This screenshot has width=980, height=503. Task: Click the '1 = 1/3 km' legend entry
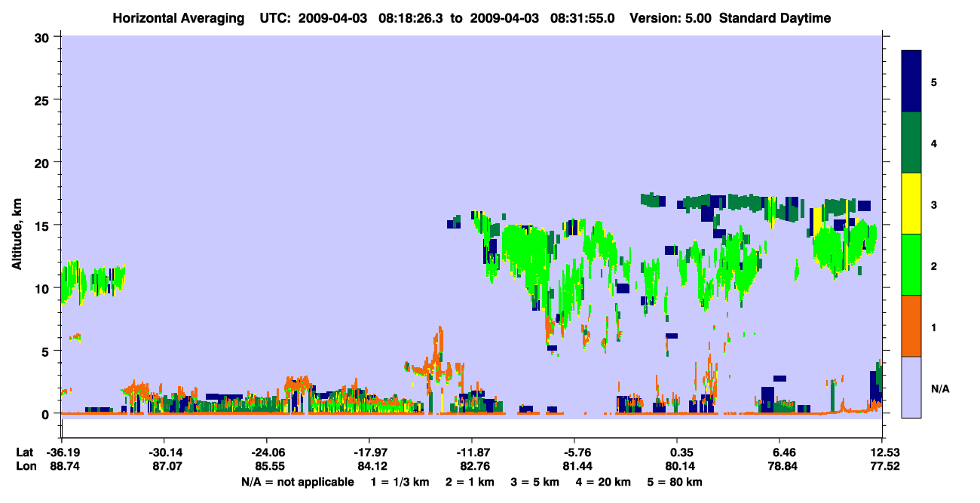pos(400,482)
